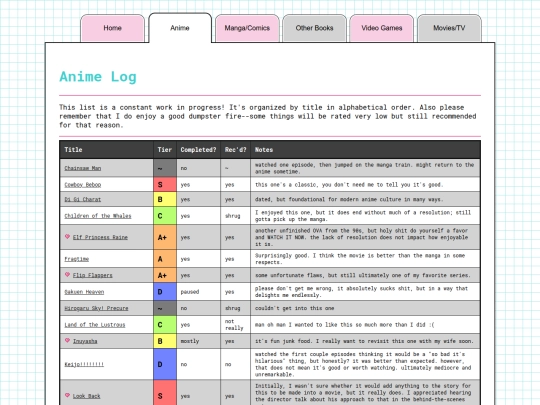
Task: Open the Home tab
Action: 113,28
